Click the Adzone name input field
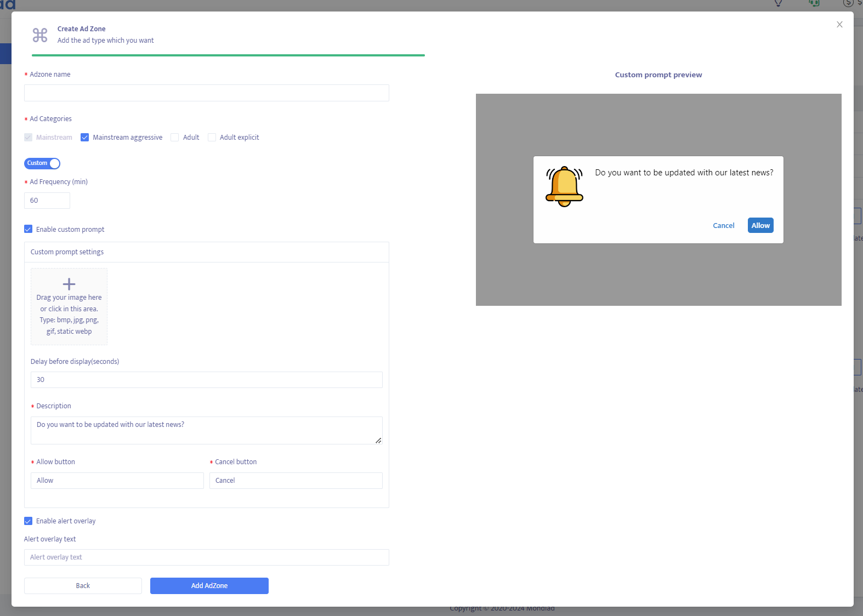Screen dimensions: 863x616 206,93
